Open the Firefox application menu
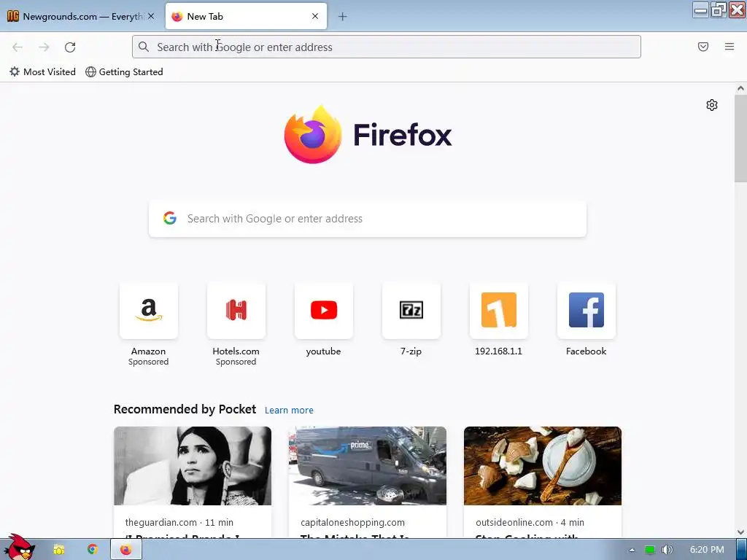 pos(729,47)
